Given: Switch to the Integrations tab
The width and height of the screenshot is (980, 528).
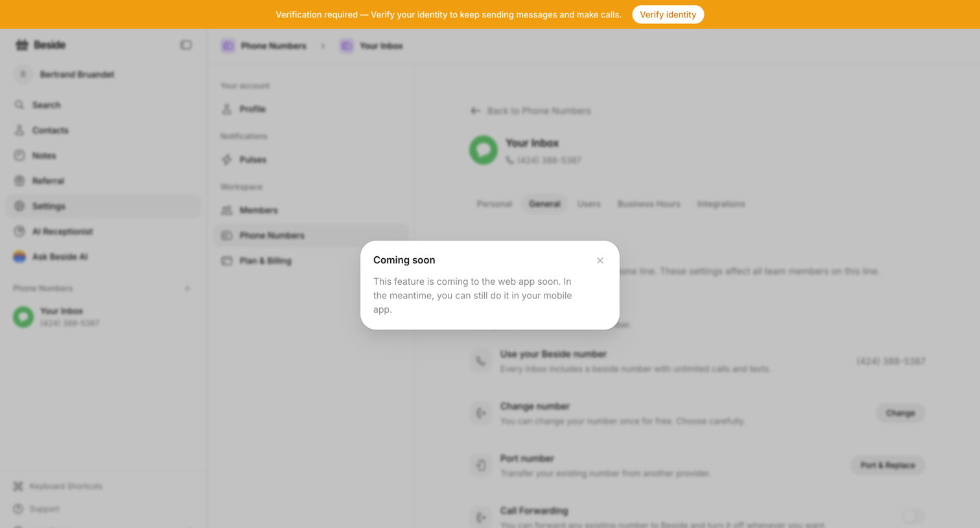Looking at the screenshot, I should point(721,204).
